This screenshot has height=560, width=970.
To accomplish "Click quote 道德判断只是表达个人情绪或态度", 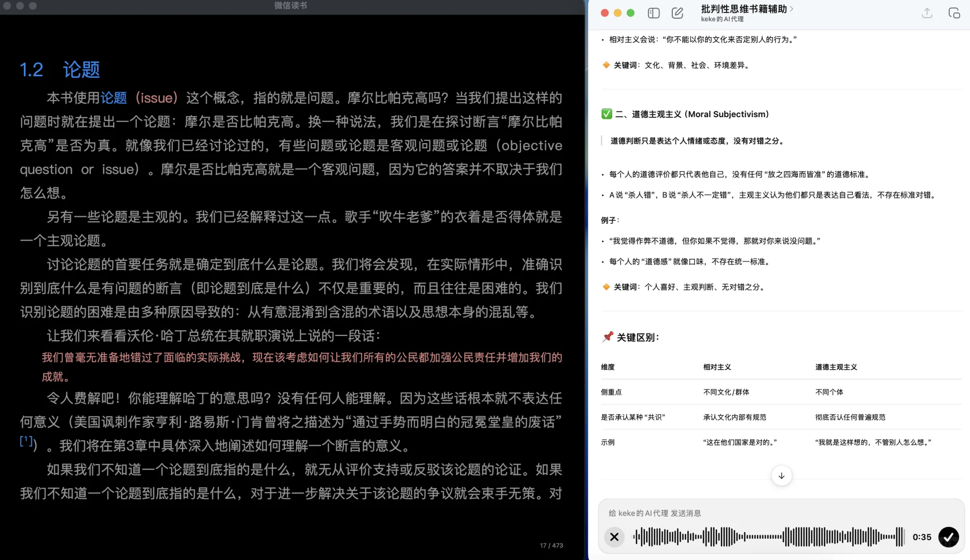I will pyautogui.click(x=697, y=141).
